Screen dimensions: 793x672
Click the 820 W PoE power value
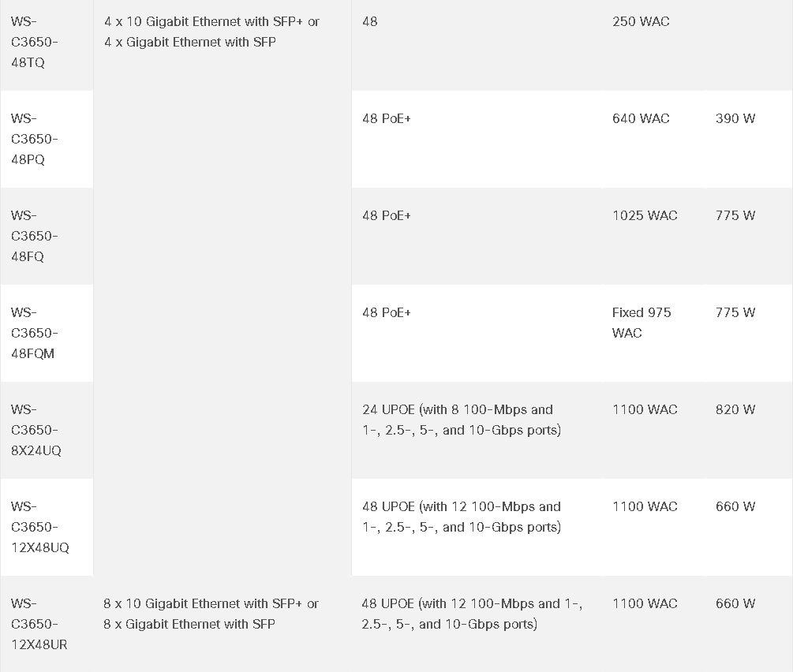click(x=735, y=409)
